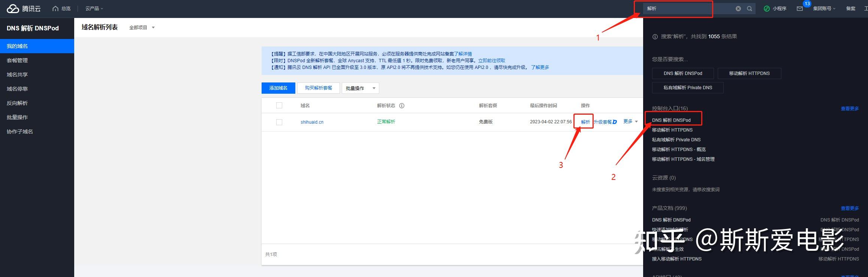Click the 免费版 plan cell

(486, 122)
